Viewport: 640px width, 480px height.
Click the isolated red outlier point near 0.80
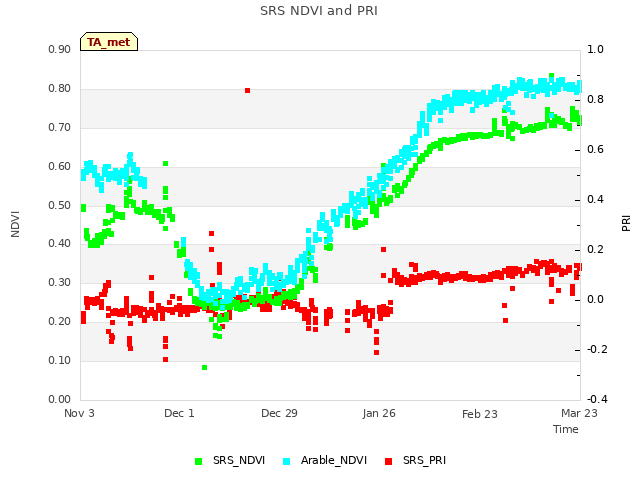[247, 91]
